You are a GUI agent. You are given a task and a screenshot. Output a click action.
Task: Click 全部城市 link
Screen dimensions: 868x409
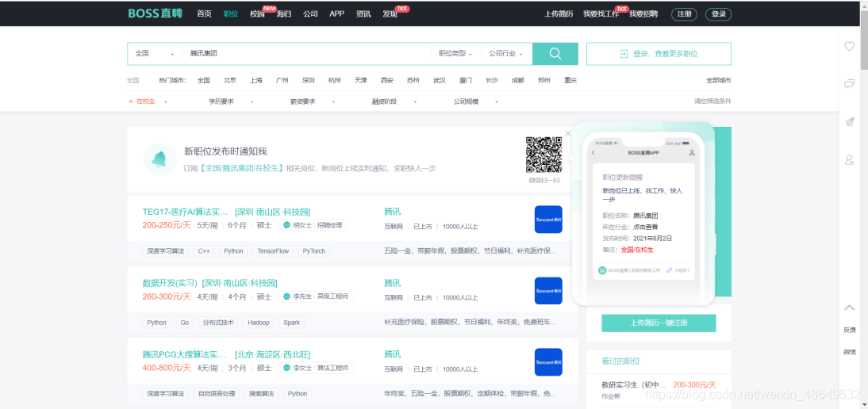pos(719,80)
